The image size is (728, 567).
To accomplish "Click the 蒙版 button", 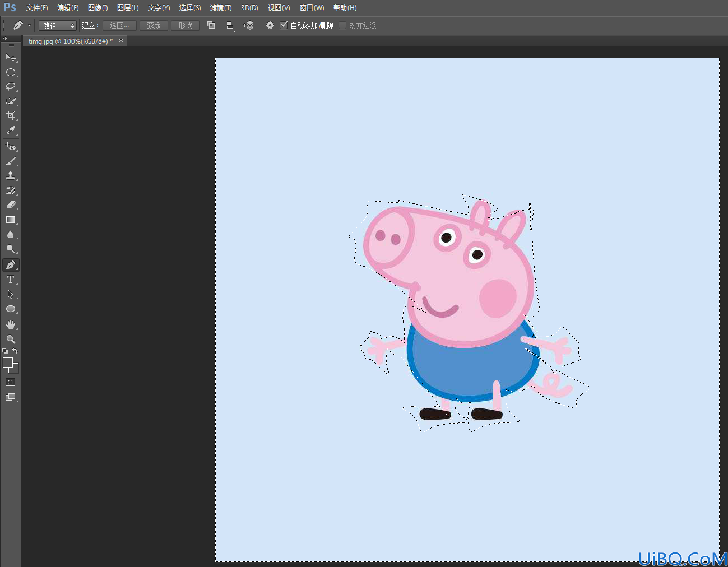I will 154,25.
